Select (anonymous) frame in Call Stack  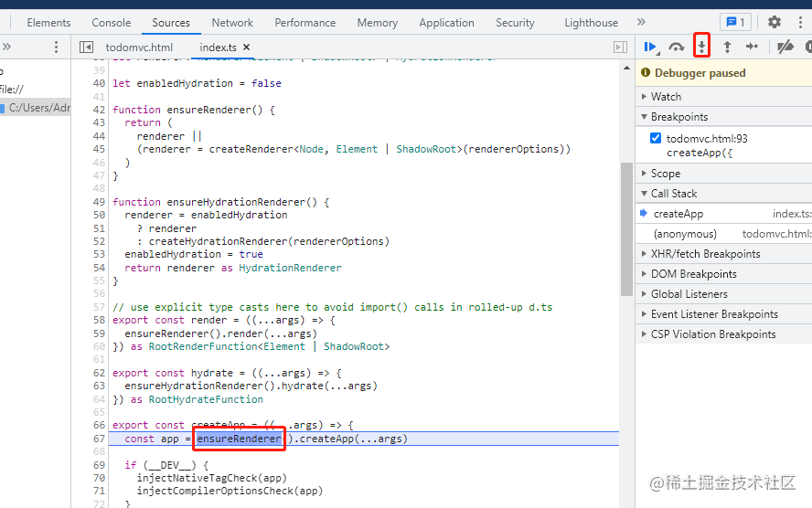coord(723,234)
